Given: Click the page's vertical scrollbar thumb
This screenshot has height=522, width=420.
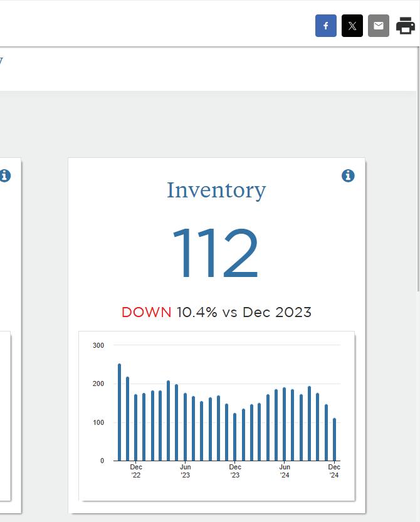Looking at the screenshot, I should pos(418,169).
